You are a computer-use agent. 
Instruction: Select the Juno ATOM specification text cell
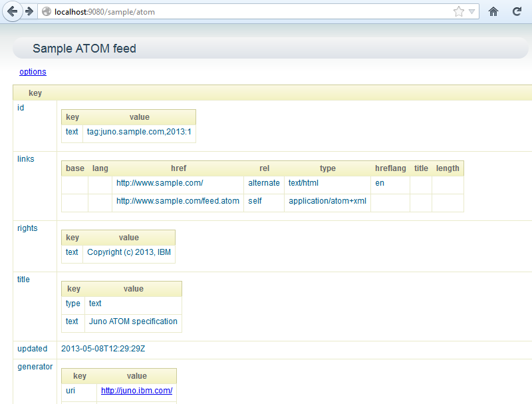tap(133, 321)
